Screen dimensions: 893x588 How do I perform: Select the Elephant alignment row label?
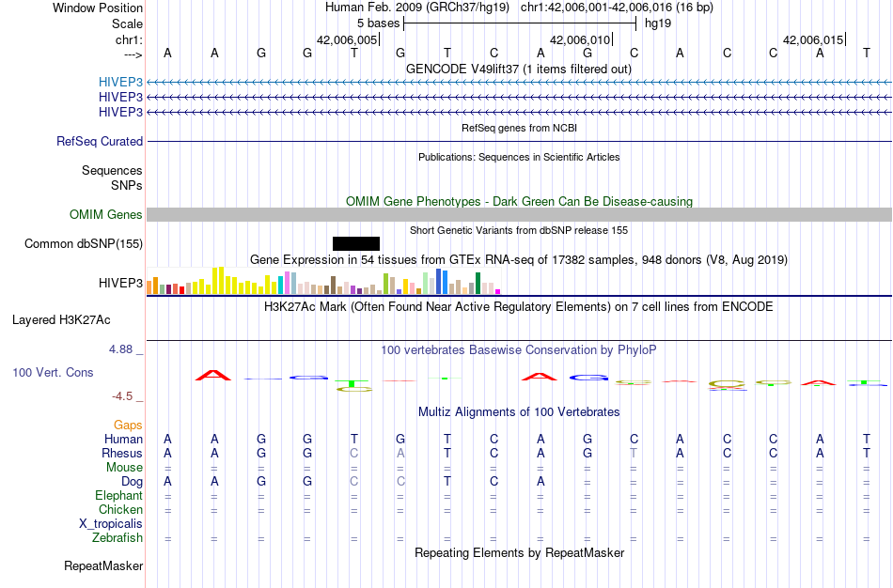(119, 495)
